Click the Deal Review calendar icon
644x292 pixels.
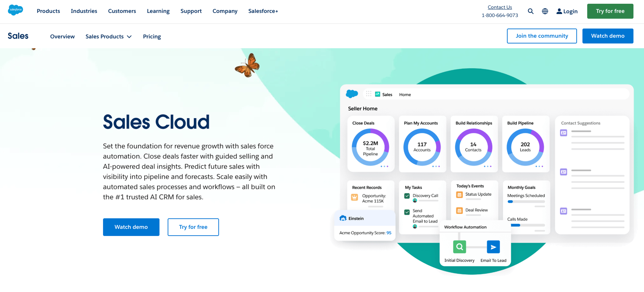pyautogui.click(x=459, y=211)
